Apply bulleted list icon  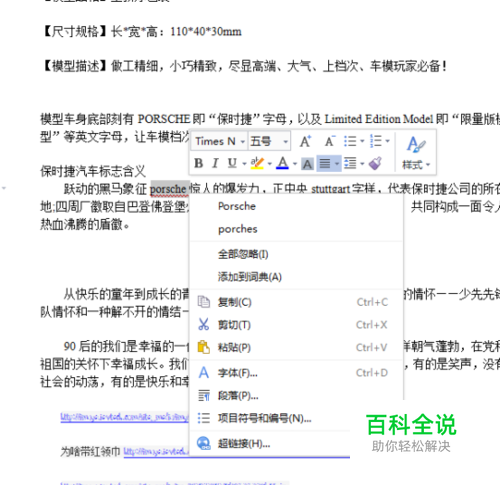click(x=350, y=141)
